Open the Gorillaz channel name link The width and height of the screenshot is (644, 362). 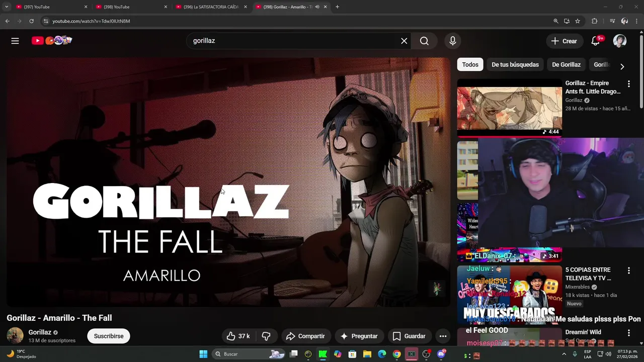(x=40, y=332)
